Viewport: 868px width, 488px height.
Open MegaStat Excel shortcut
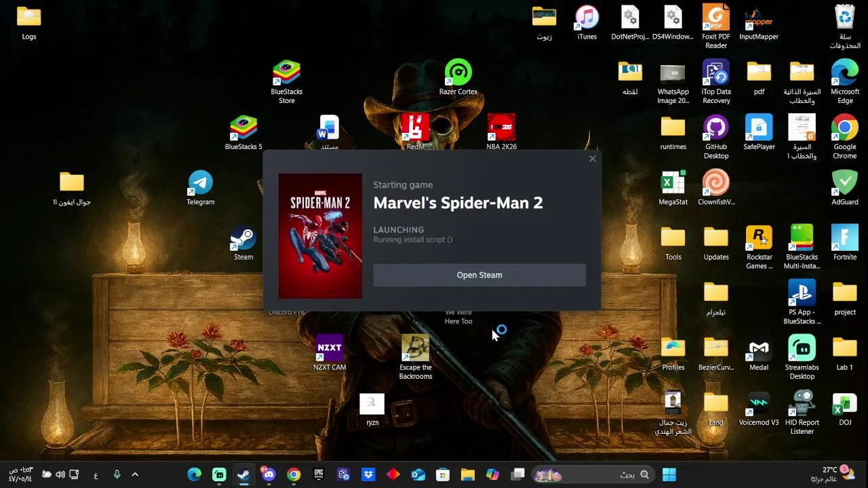(673, 188)
